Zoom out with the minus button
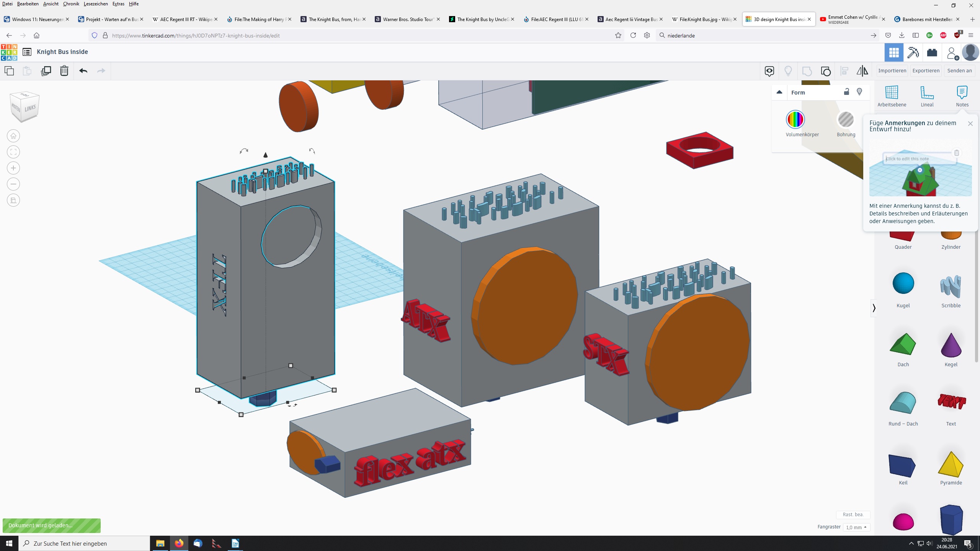 click(13, 184)
